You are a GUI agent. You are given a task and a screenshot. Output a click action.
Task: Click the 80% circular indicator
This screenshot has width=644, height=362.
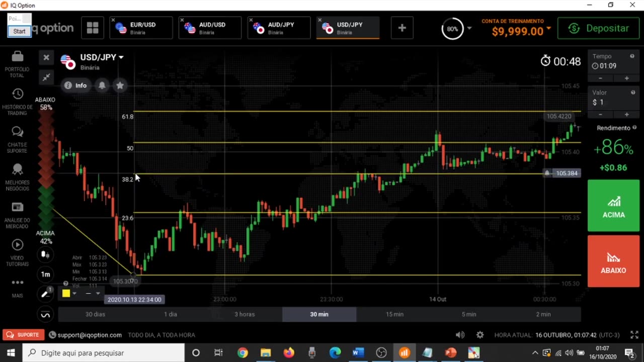point(452,29)
